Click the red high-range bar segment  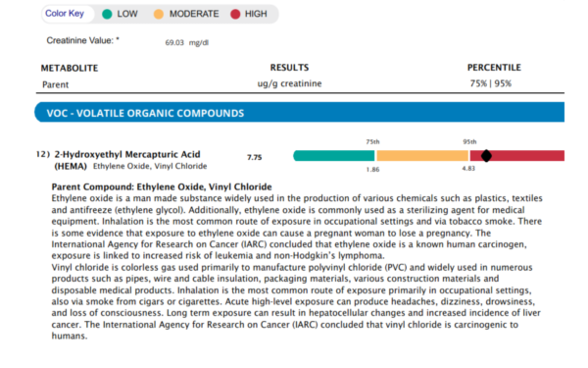pyautogui.click(x=517, y=155)
